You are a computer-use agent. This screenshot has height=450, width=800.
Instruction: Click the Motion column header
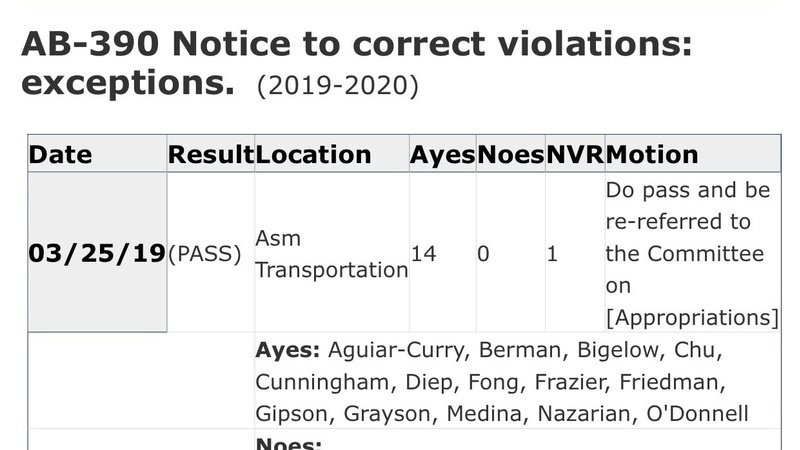652,155
